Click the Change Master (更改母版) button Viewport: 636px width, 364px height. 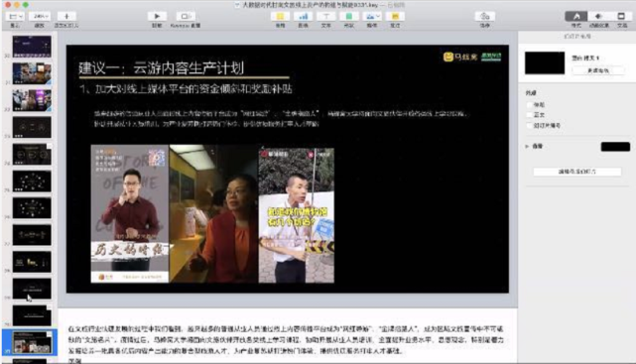pyautogui.click(x=598, y=70)
